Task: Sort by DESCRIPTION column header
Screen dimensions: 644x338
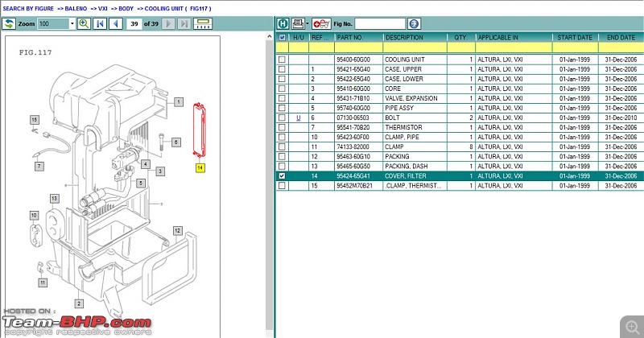Action: [x=415, y=37]
